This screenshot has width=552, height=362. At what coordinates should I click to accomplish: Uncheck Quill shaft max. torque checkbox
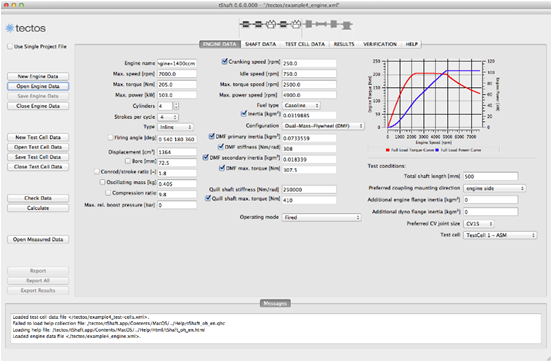pos(208,199)
